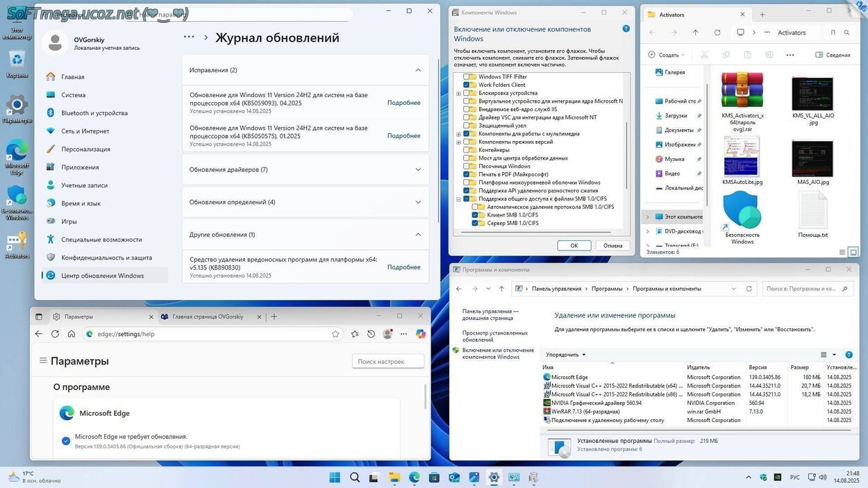Viewport: 868px width, 488px height.
Task: Open the Recycle Bin desktop icon
Action: tap(17, 61)
